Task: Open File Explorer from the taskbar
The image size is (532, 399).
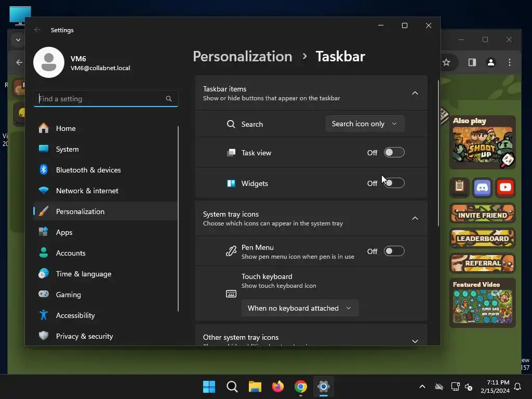Action: click(x=255, y=387)
